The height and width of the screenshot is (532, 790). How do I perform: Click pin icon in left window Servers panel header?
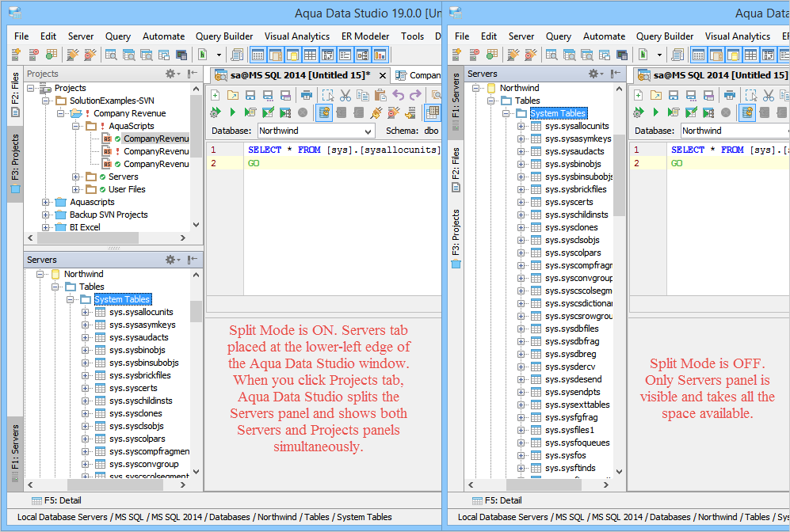192,260
